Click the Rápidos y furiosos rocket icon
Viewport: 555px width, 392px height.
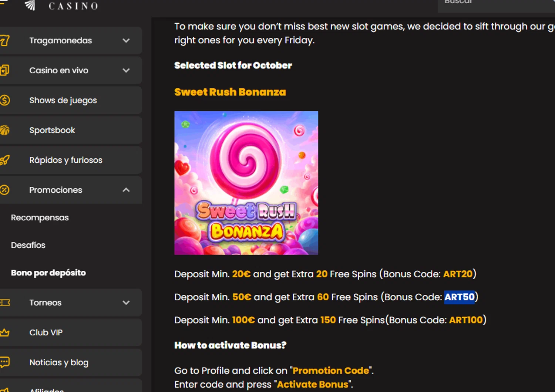(4, 160)
